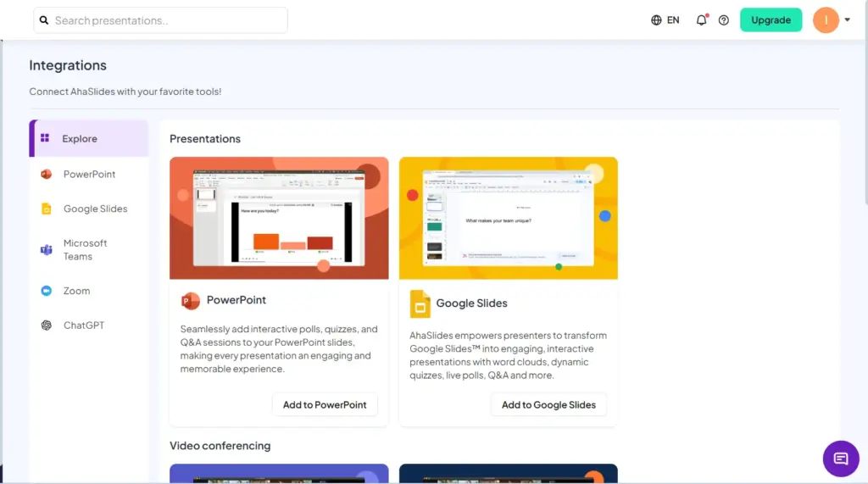Click 'Connect AhaSlides with your favorite tools!'
The width and height of the screenshot is (868, 484).
coord(125,92)
